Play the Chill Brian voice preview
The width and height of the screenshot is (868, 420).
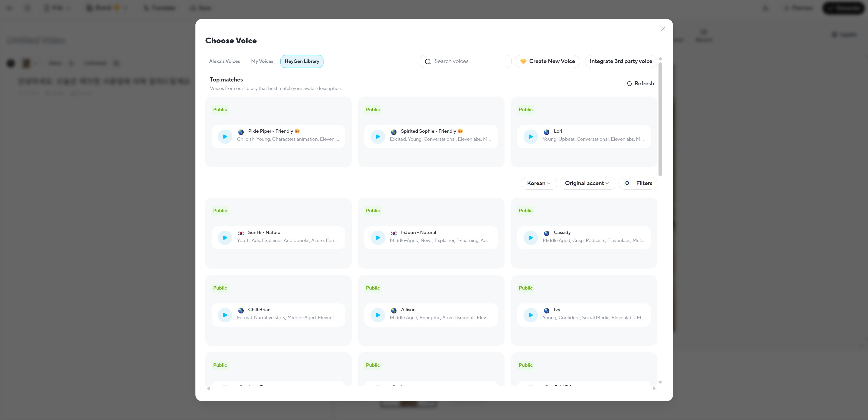tap(225, 315)
